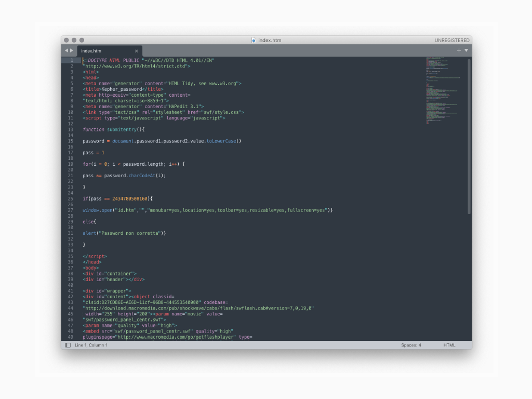Click on 'pass = 1' line
The width and height of the screenshot is (532, 399).
coord(94,153)
